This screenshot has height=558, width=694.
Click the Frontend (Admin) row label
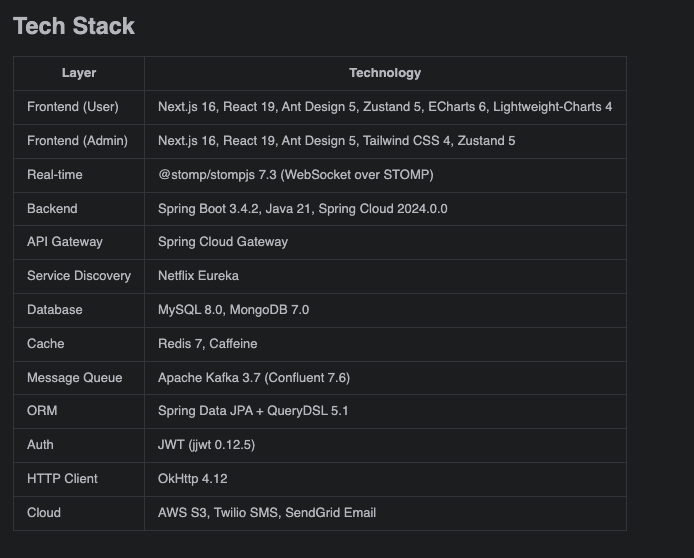(77, 141)
